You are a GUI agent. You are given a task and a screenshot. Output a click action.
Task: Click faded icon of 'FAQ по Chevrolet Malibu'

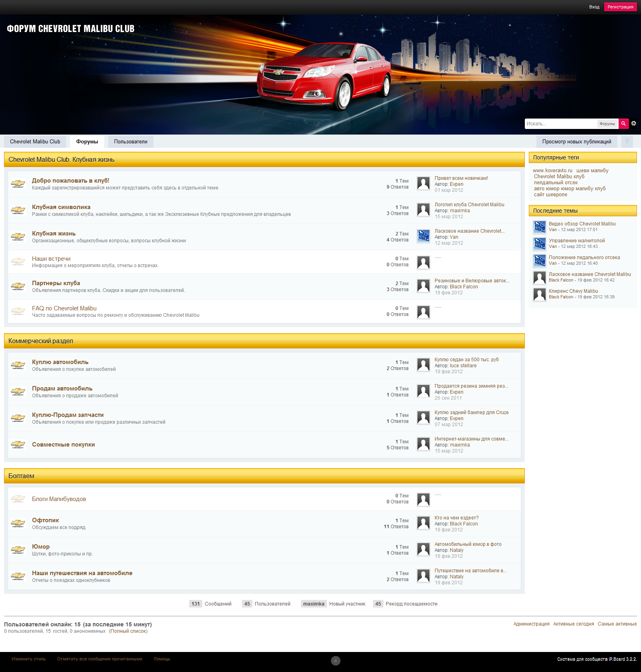pyautogui.click(x=18, y=311)
